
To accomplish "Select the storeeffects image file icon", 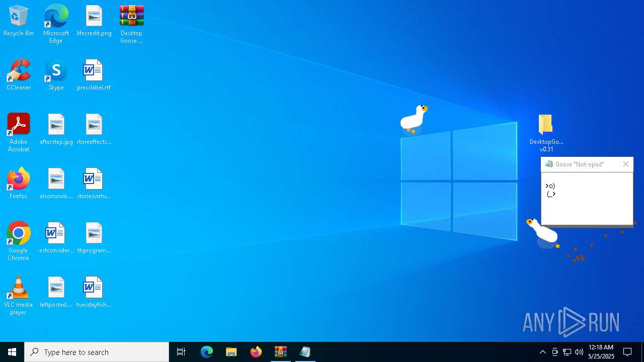I will point(94,130).
